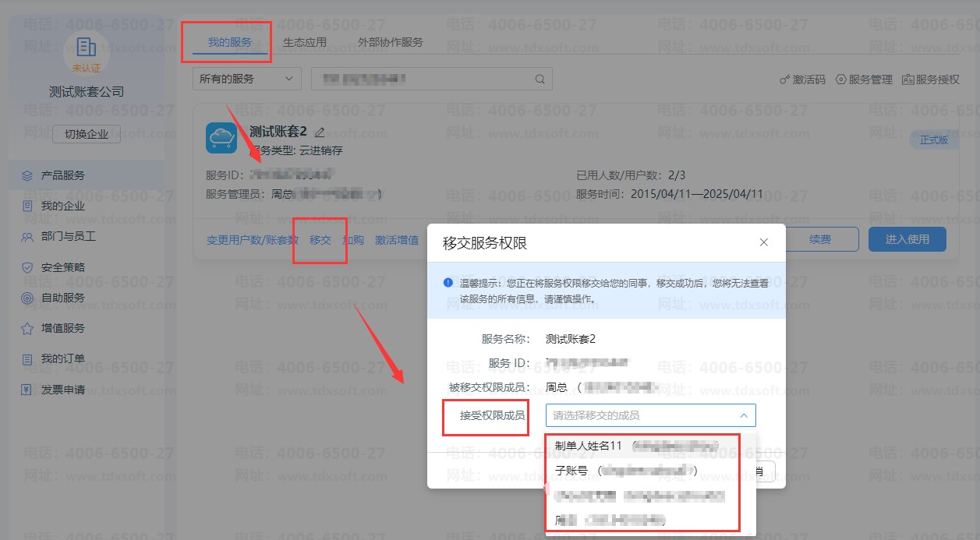
Task: Choose 子账号 from the member list
Action: [x=651, y=471]
